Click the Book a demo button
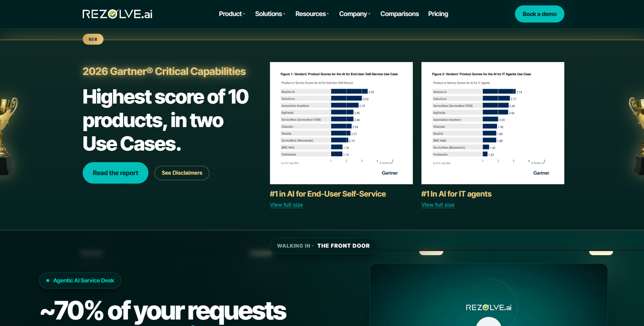Screen dimensions: 644x326 tap(540, 14)
